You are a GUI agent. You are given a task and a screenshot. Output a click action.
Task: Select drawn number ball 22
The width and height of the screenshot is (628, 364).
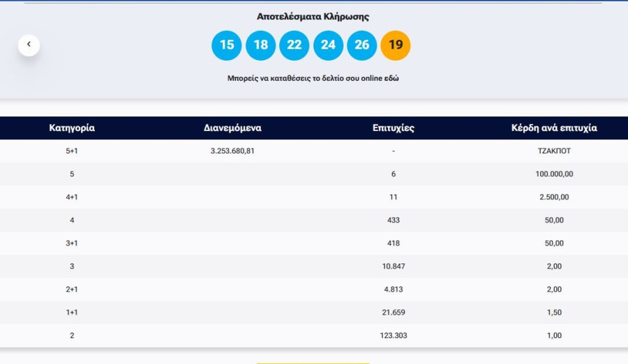[294, 45]
